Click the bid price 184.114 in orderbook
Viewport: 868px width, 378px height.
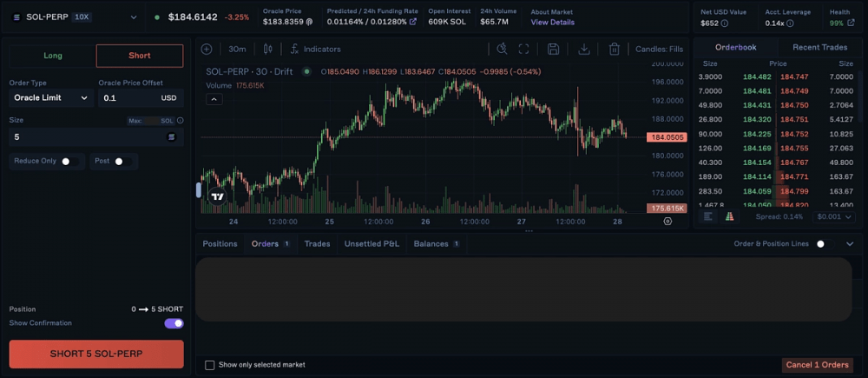(x=757, y=176)
